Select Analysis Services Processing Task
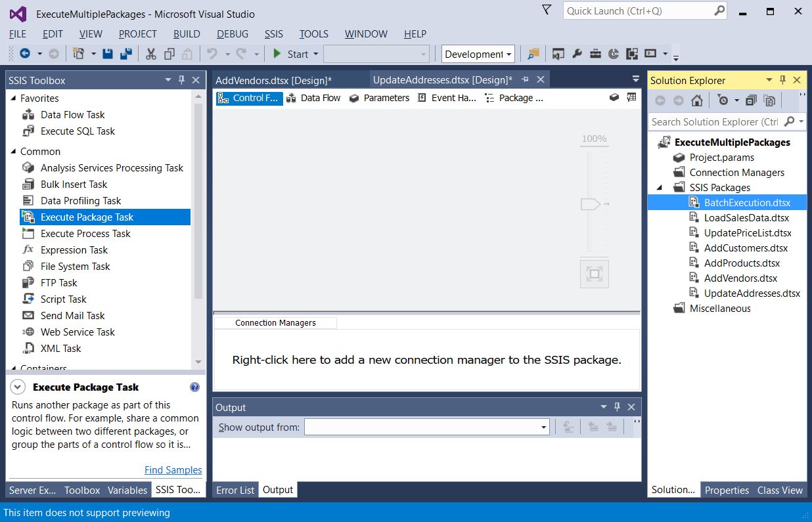Screen dimensions: 812x522 tap(105, 167)
